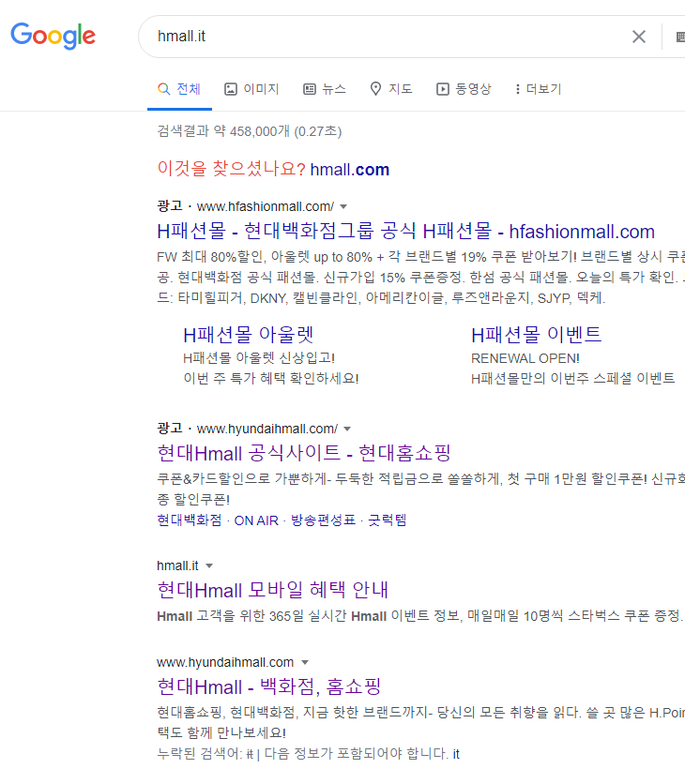Screen dimensions: 685x784
Task: Open 현대Hmall 모바일 혜택 안내 result
Action: 273,590
